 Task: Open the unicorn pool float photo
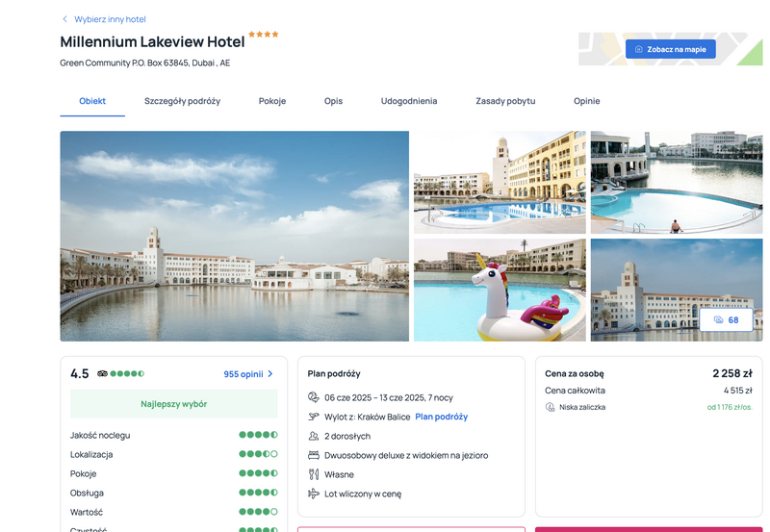[500, 290]
